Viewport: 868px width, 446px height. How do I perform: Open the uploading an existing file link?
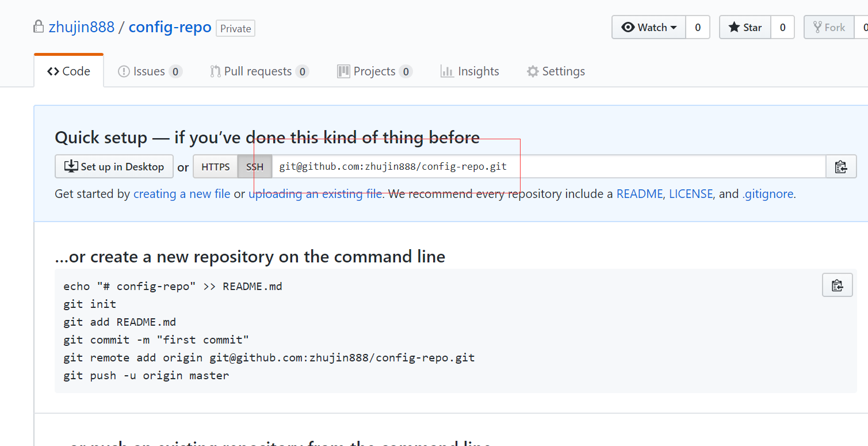click(315, 194)
